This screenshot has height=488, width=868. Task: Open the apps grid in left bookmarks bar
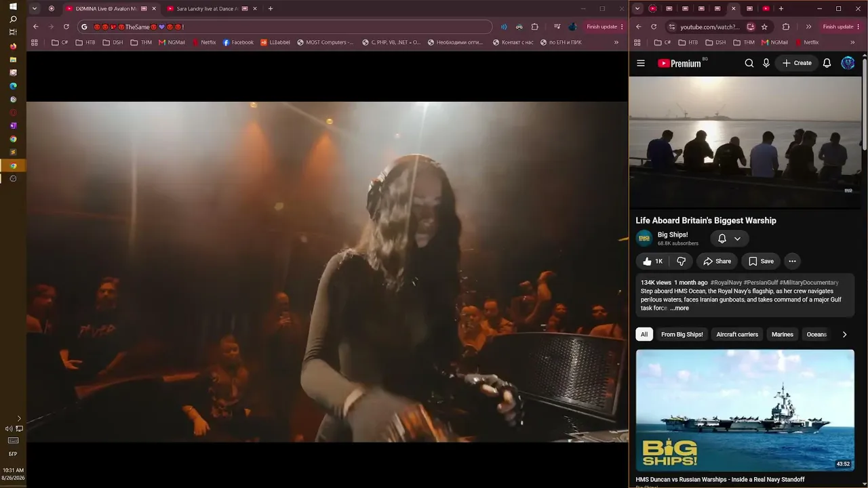[x=35, y=42]
